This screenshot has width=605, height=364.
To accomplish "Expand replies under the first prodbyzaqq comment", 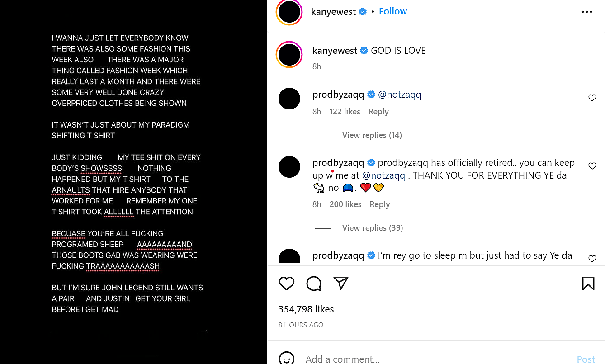I will [372, 135].
